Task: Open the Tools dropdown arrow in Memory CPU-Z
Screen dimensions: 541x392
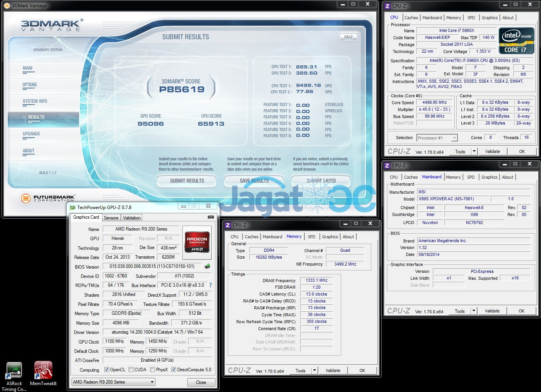Action: tap(314, 370)
